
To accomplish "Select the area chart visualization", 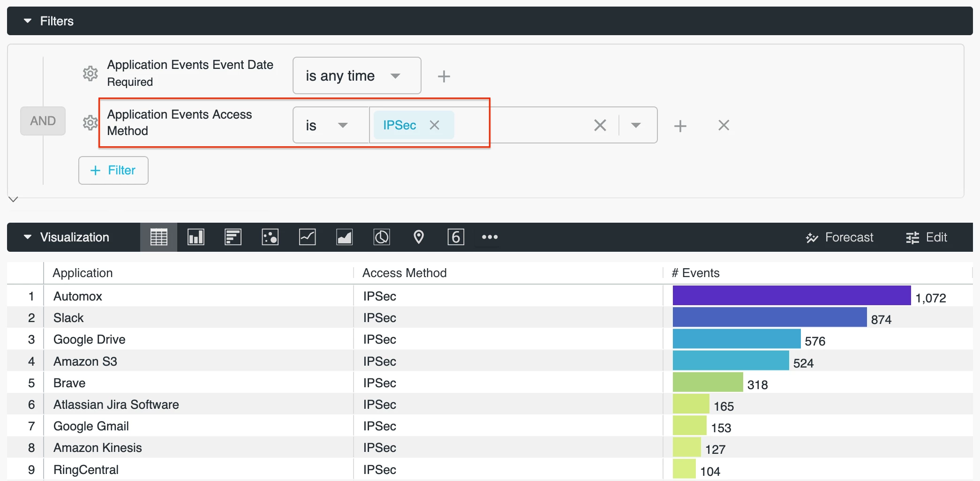I will coord(345,237).
